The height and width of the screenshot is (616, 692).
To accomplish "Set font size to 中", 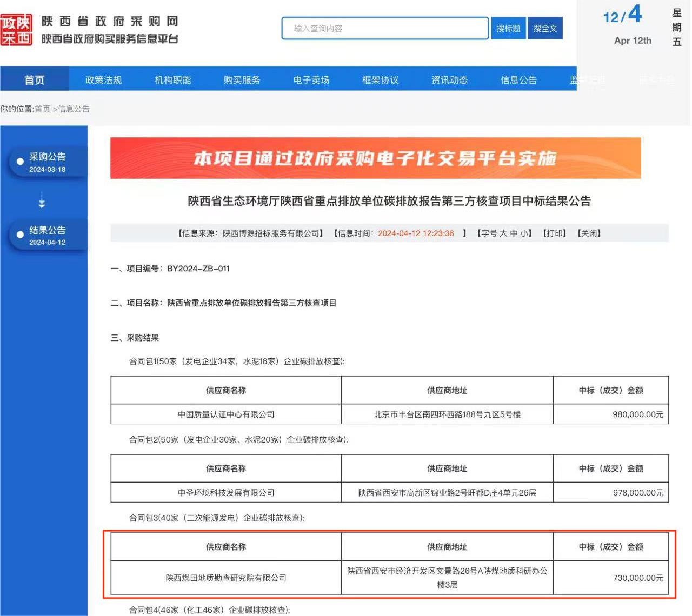I will pos(514,233).
